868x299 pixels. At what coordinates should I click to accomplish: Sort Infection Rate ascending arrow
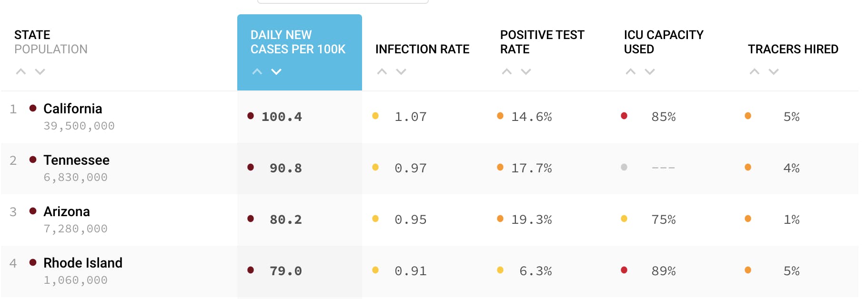coord(382,72)
